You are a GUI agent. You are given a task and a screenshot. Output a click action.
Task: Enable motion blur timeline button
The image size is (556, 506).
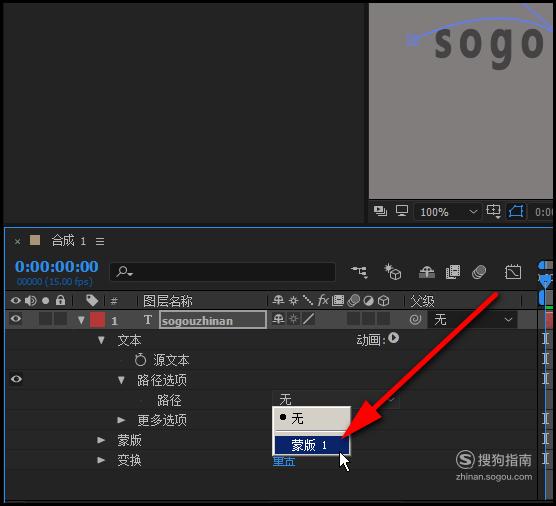(479, 272)
